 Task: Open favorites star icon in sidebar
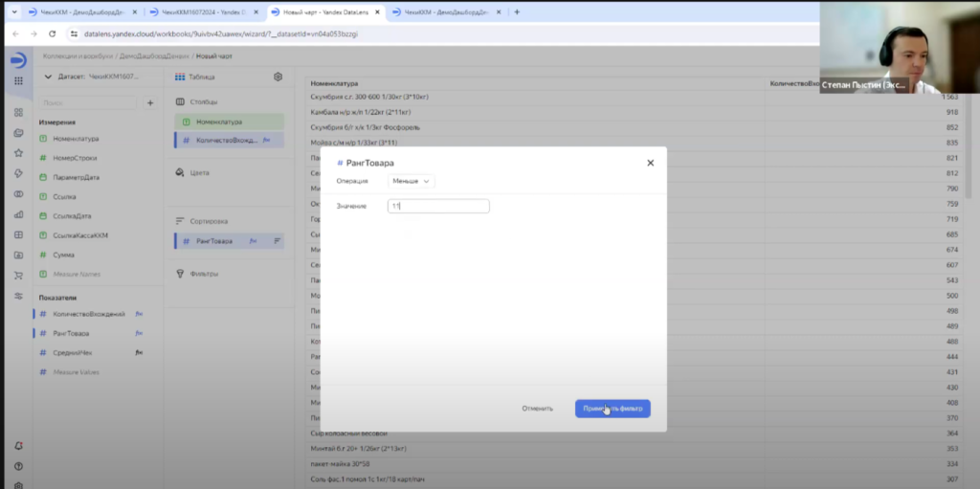(x=18, y=152)
